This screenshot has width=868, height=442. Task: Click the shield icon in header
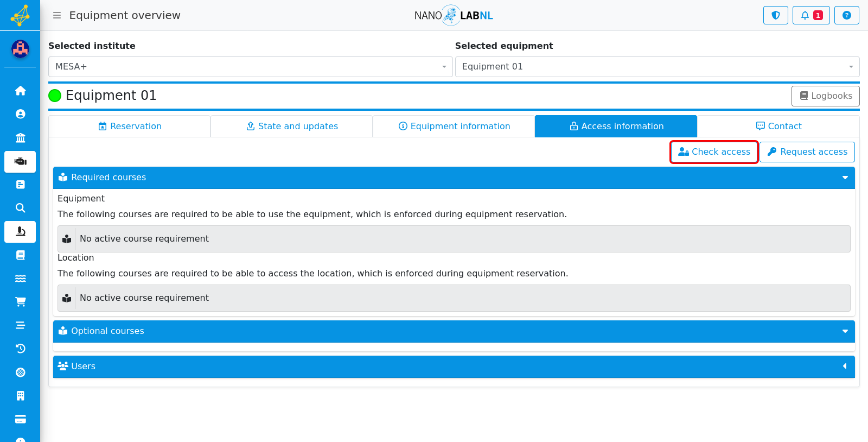(775, 15)
